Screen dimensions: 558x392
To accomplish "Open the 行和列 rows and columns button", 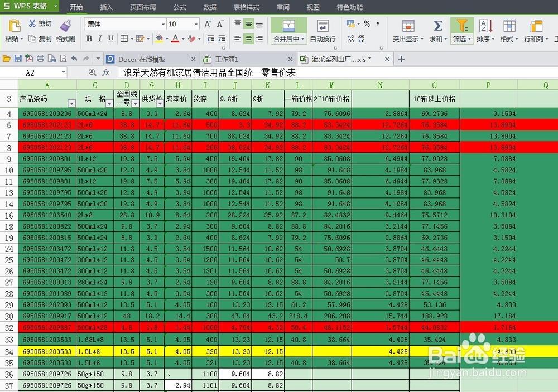I will coord(536,31).
